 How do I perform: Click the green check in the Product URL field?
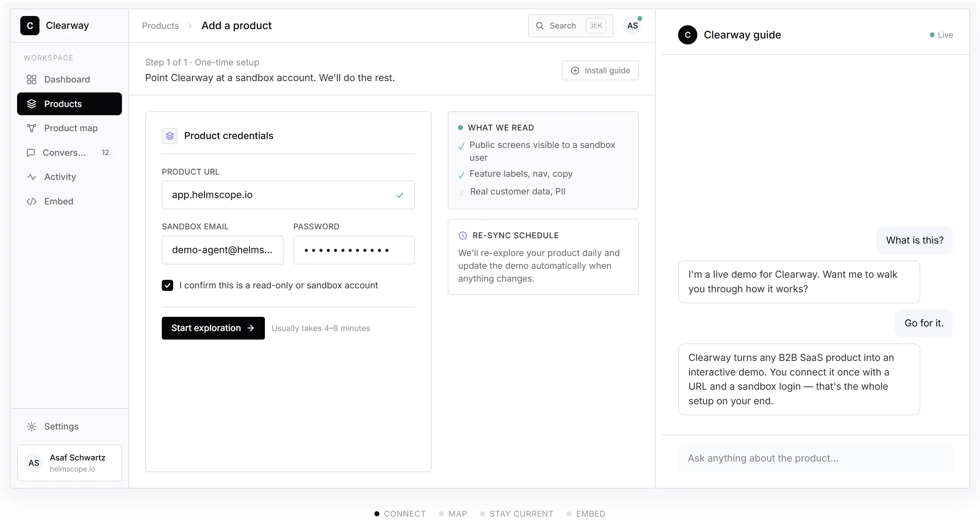pyautogui.click(x=399, y=195)
